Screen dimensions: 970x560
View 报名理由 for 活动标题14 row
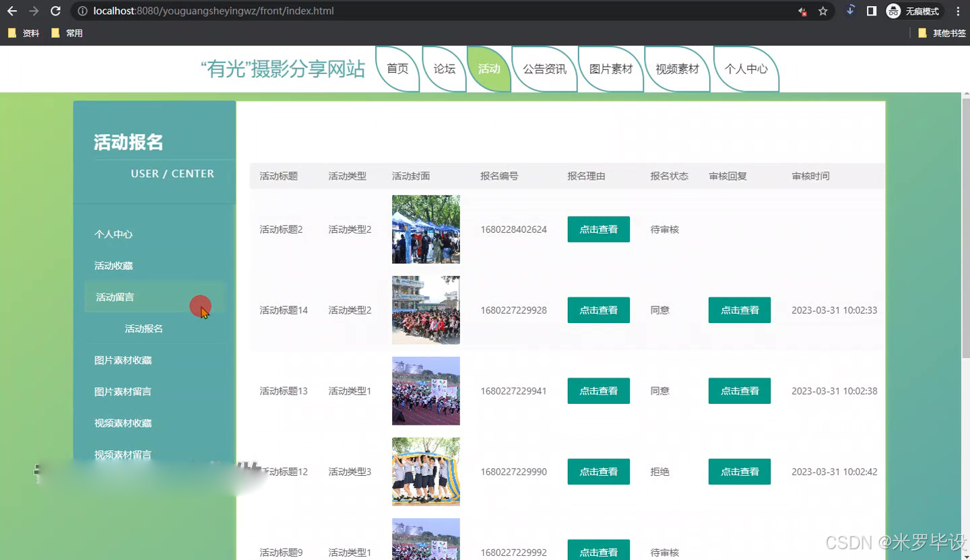coord(599,310)
